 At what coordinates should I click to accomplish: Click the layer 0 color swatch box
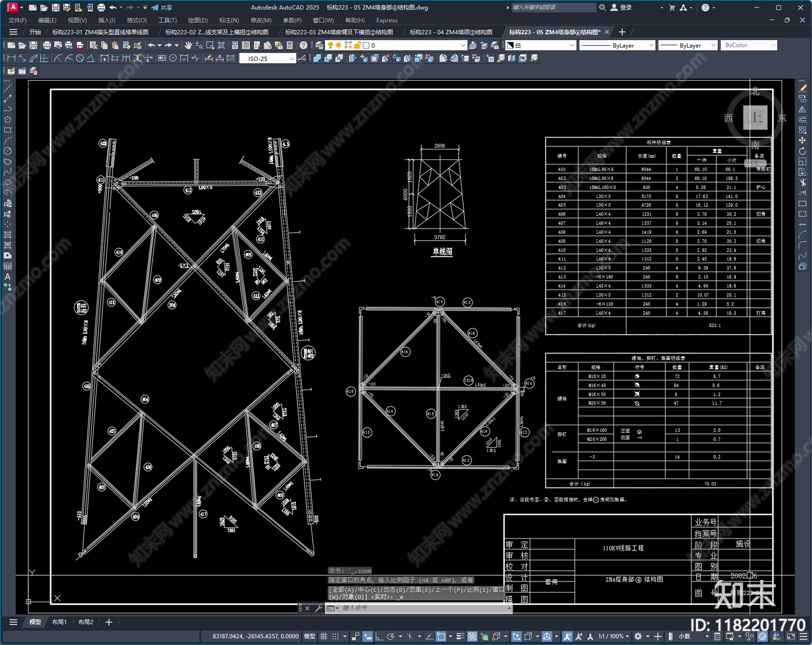click(x=366, y=45)
